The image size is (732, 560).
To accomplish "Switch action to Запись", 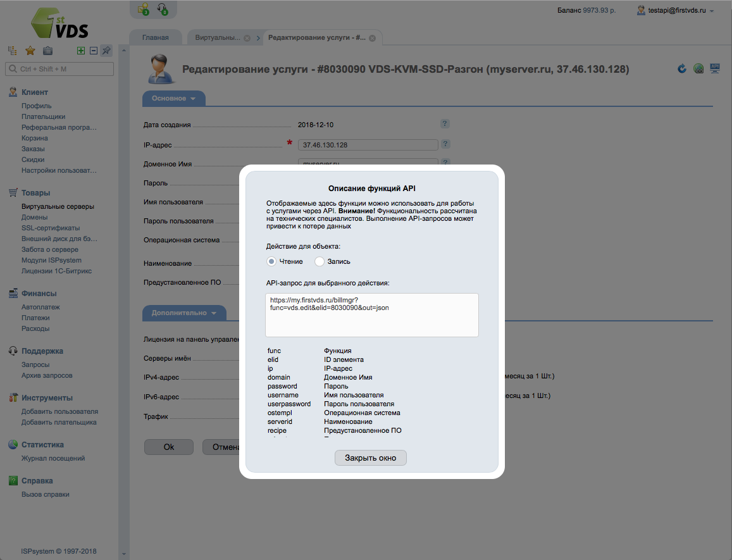I will [x=319, y=261].
